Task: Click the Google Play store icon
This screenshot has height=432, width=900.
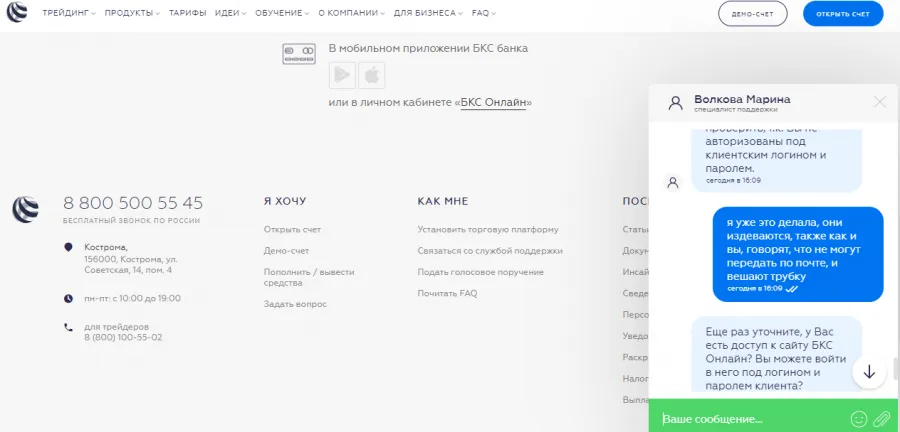Action: [343, 75]
